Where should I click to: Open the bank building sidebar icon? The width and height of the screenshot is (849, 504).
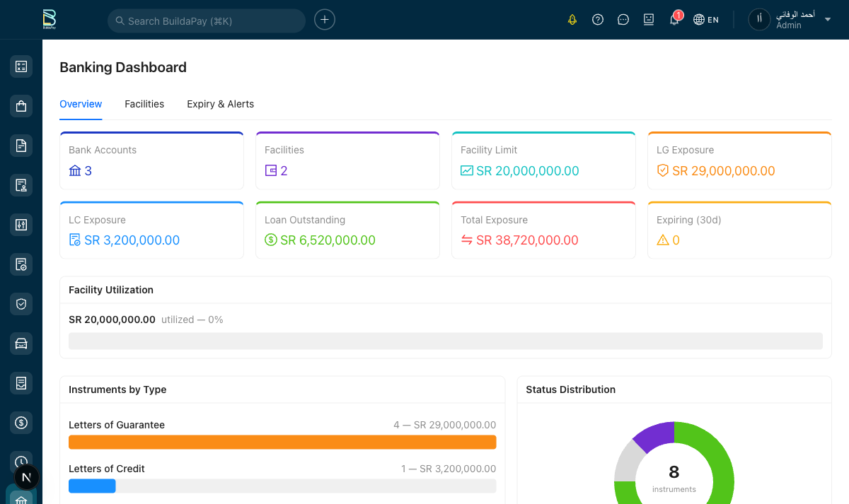click(x=21, y=498)
